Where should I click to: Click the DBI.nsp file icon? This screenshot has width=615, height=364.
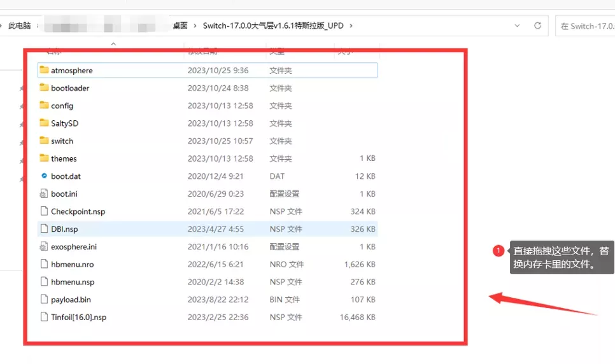click(x=44, y=228)
